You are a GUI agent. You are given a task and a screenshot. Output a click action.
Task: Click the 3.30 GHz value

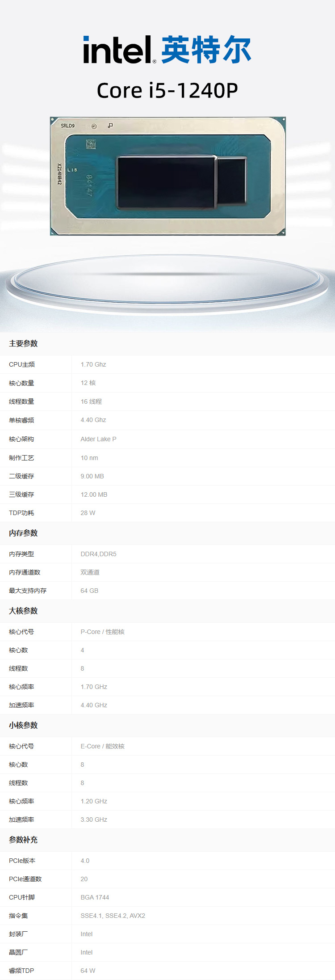click(x=94, y=819)
